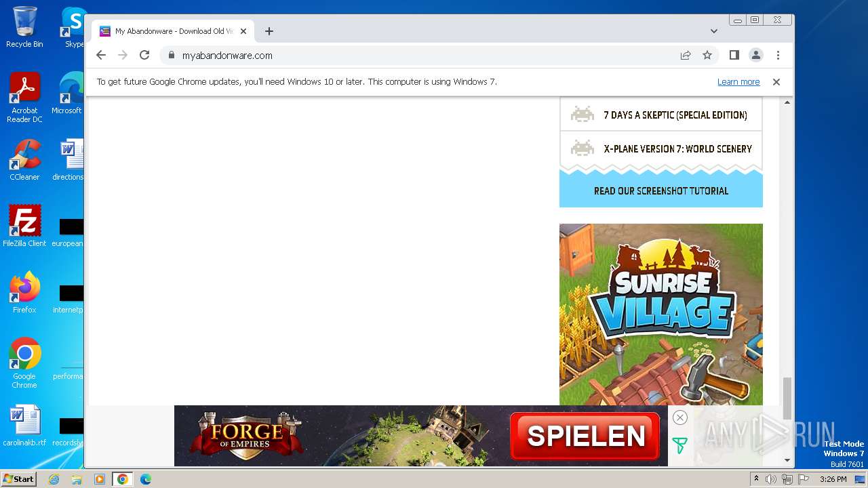Open the Windows Start menu

point(18,479)
